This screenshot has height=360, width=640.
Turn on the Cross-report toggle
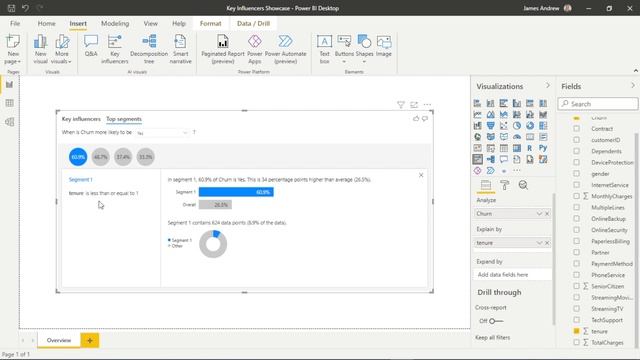[496, 321]
